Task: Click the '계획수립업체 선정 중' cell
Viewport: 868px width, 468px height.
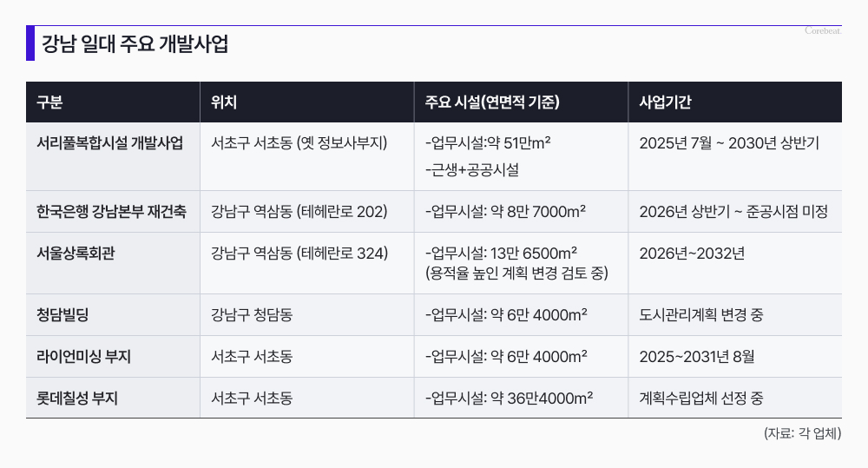Action: (x=701, y=398)
